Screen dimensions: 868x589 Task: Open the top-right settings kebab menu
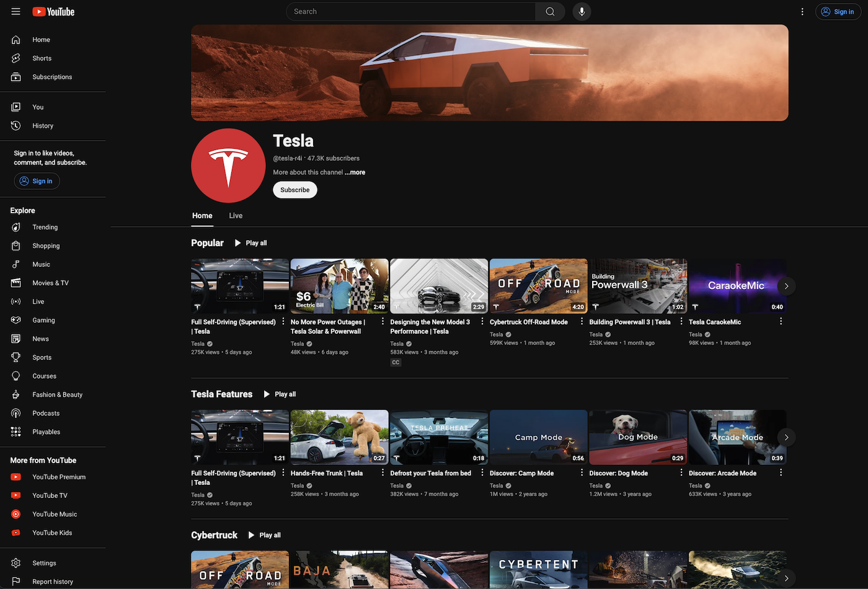coord(802,12)
